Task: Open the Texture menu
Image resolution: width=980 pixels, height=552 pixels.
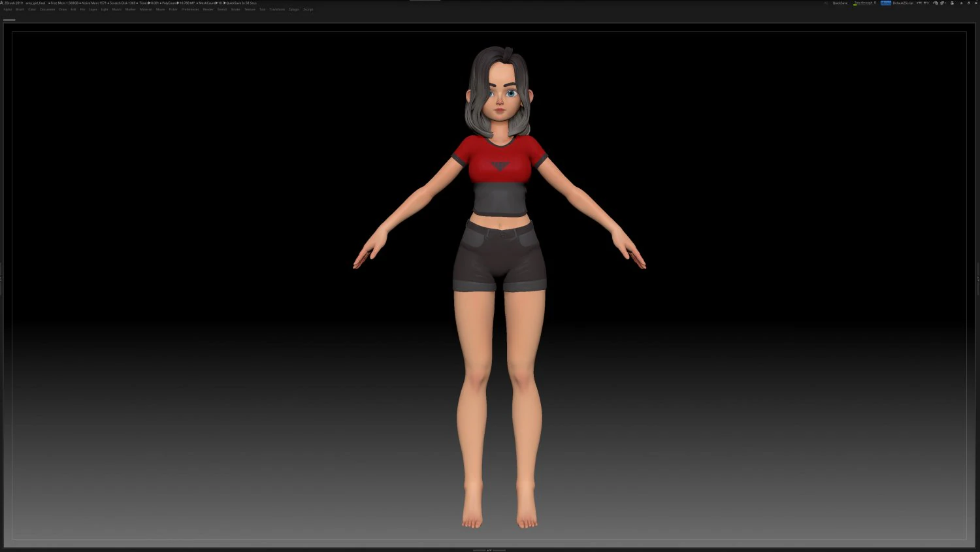Action: [x=250, y=9]
